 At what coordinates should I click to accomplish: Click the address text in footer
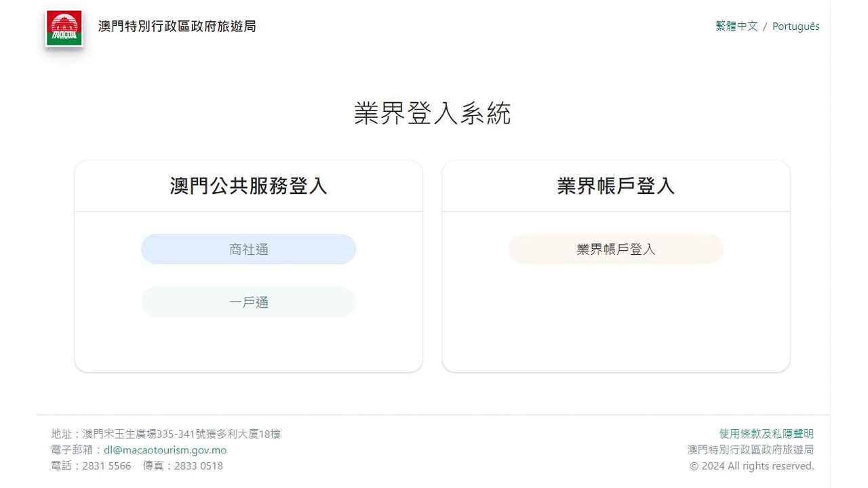click(x=166, y=434)
